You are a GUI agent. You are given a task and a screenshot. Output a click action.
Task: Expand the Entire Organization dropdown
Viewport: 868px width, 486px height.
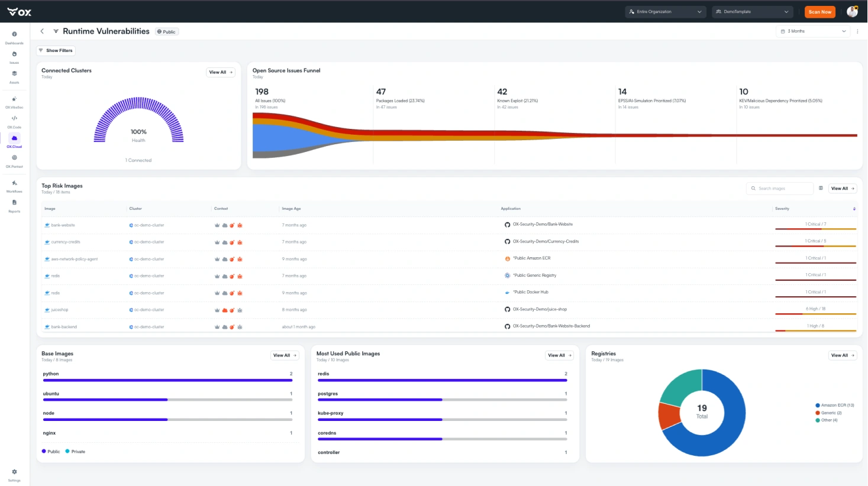coord(666,12)
